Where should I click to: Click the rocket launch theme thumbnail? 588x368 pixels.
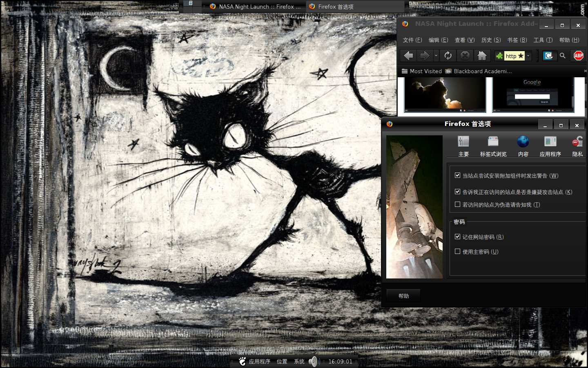click(445, 94)
